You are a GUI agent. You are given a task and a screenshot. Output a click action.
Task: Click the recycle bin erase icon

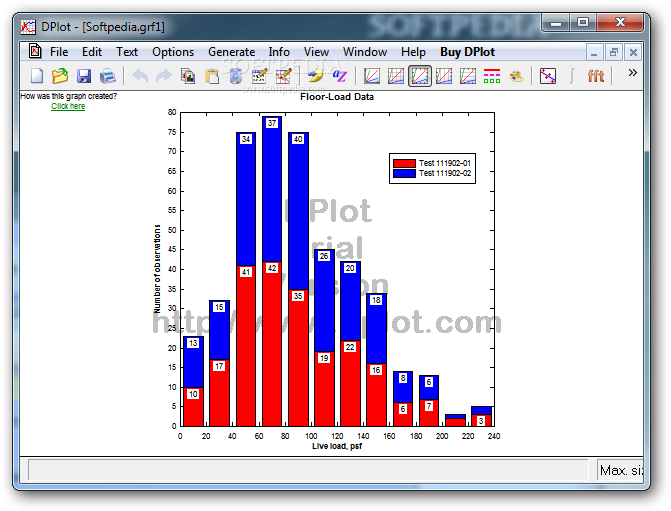pyautogui.click(x=236, y=76)
